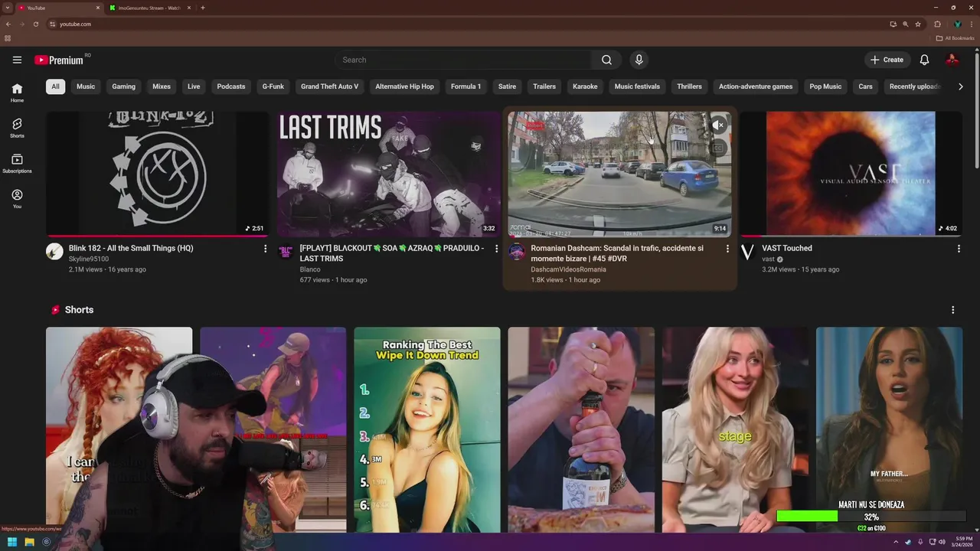Click the Skyline95100 channel avatar
The height and width of the screenshot is (551, 980).
(x=54, y=252)
